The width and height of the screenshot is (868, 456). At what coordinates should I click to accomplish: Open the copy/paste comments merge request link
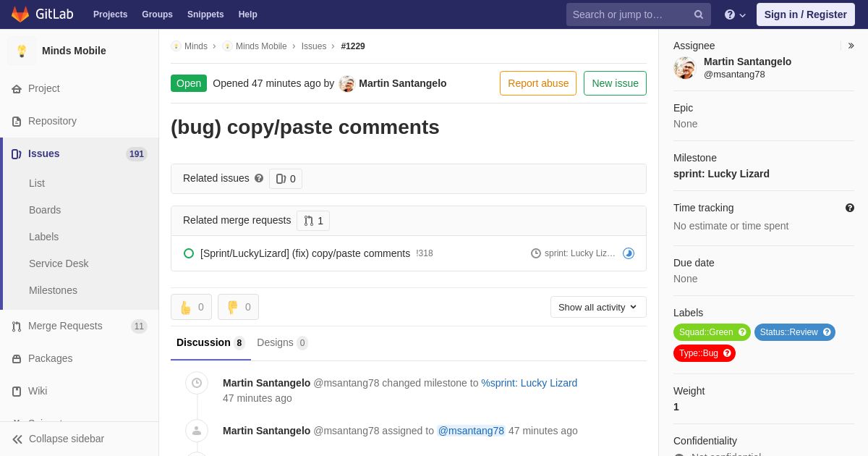305,253
